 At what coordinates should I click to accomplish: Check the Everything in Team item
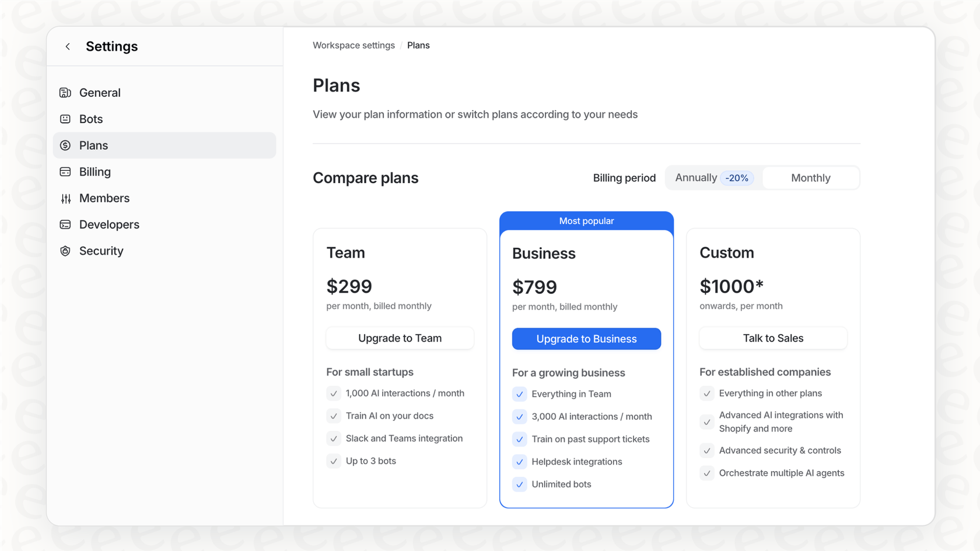click(x=519, y=394)
